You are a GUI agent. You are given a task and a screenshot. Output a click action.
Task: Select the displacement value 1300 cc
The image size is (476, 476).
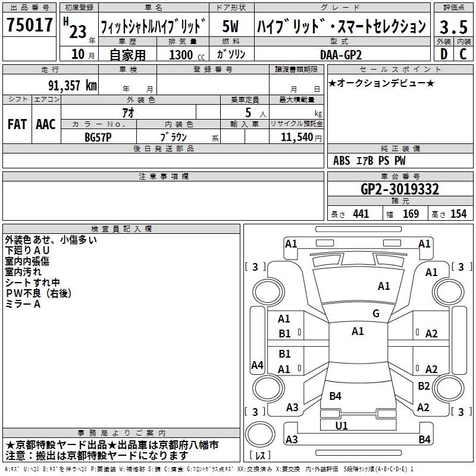(186, 55)
